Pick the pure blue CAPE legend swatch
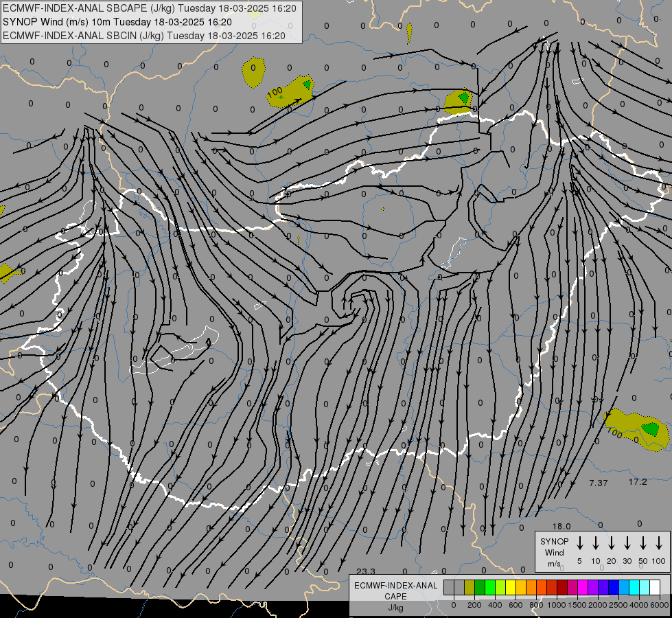Image resolution: width=672 pixels, height=618 pixels. [x=613, y=587]
